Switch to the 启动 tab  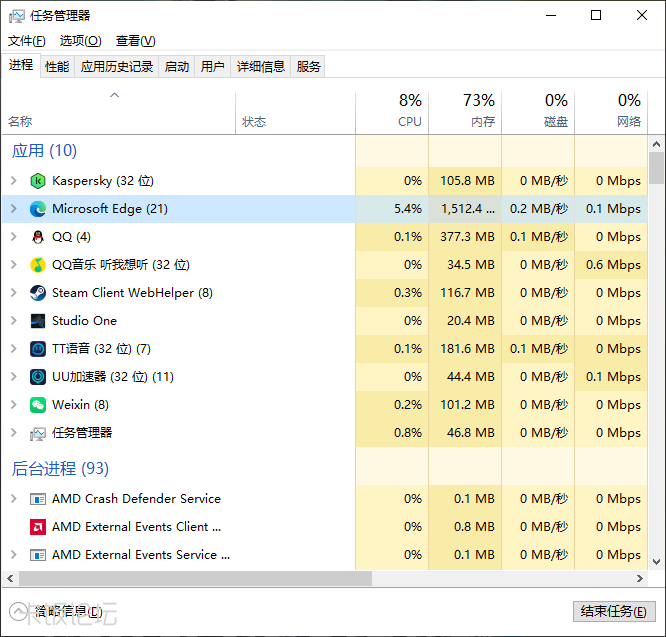click(177, 67)
